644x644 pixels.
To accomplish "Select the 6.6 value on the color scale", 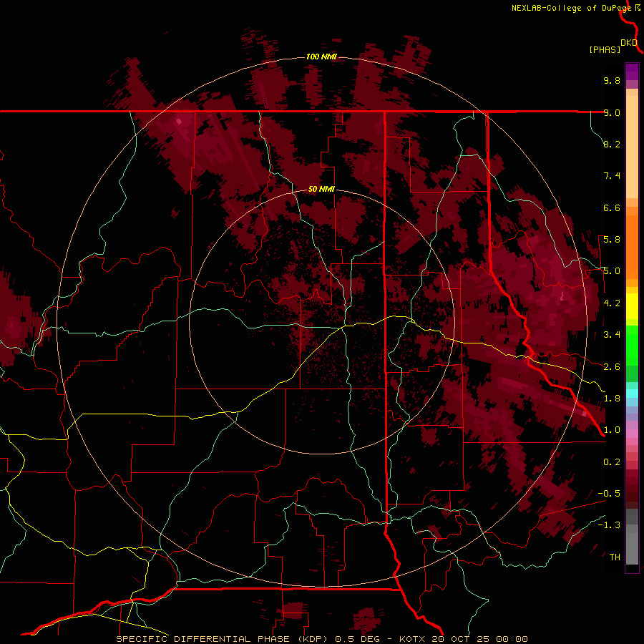I will click(612, 208).
